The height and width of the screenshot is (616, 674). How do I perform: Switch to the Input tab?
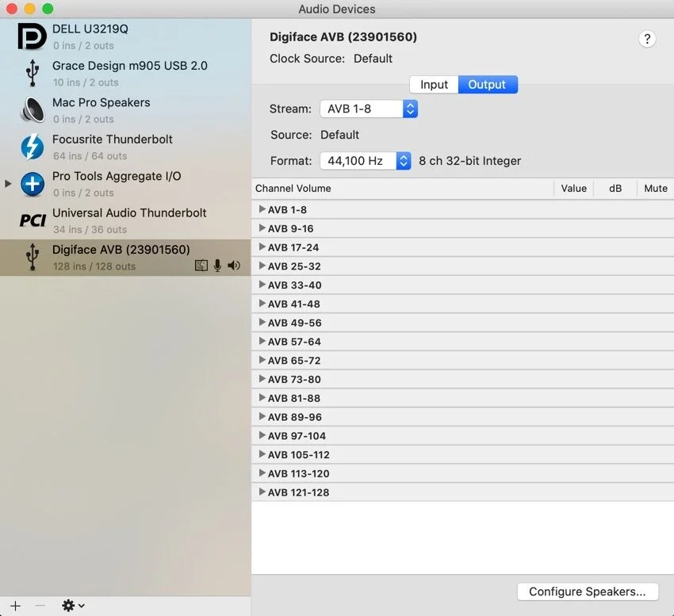pyautogui.click(x=434, y=84)
